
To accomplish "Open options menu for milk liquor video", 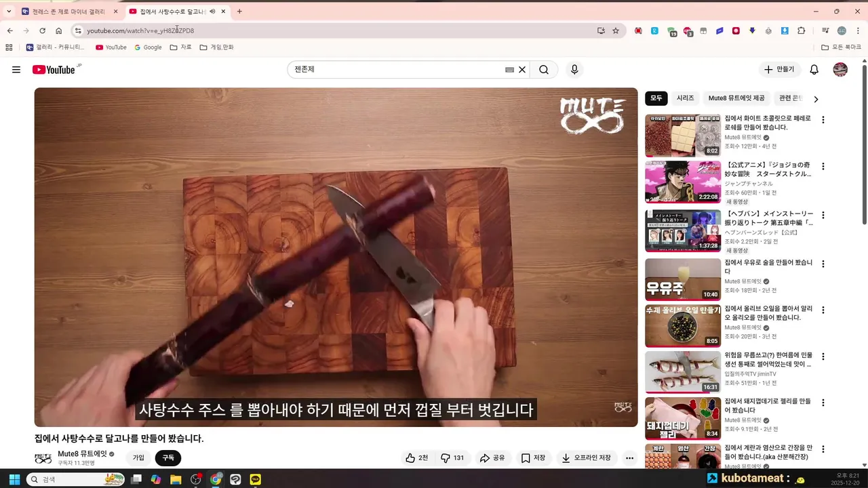I will (x=823, y=264).
